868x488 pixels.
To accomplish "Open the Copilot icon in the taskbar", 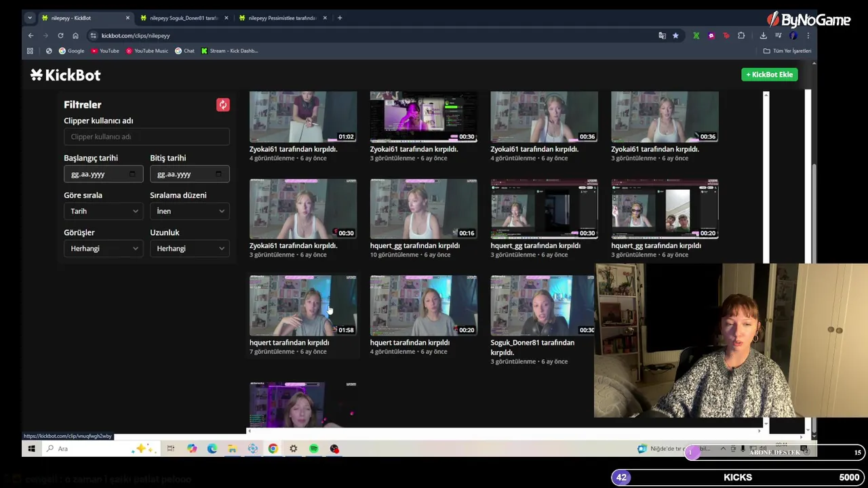I will [x=192, y=449].
